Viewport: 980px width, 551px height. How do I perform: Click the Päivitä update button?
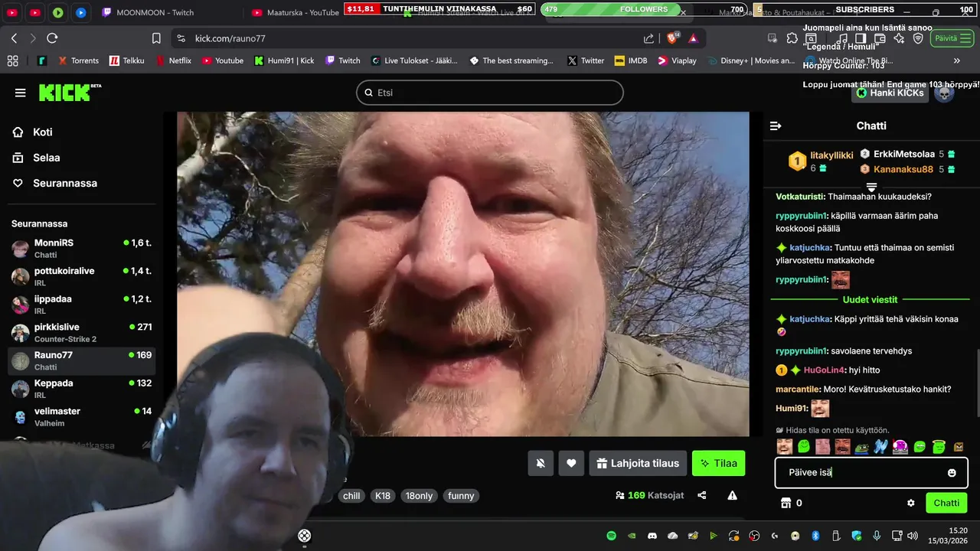point(951,38)
